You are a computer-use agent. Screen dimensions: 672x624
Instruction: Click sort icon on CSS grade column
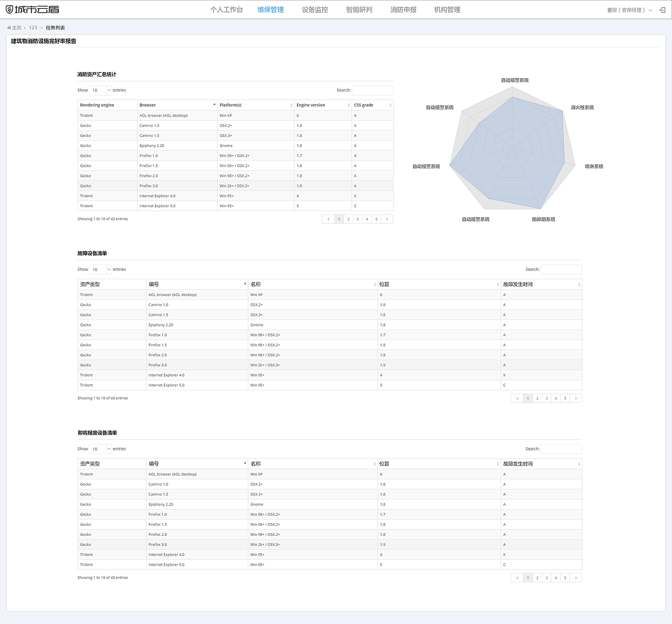390,105
